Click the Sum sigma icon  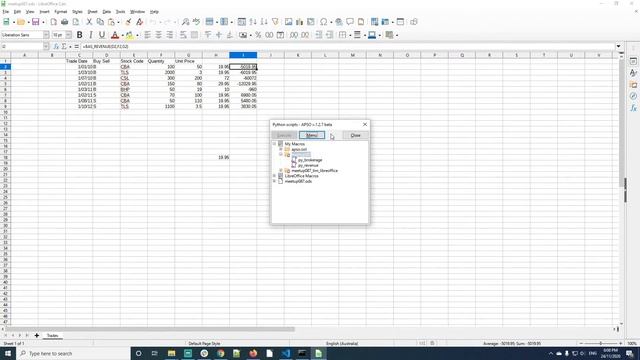[64, 47]
